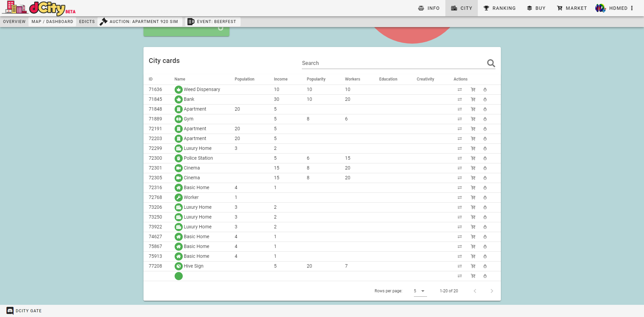Click the Police Station card icon
This screenshot has width=644, height=317.
click(178, 158)
